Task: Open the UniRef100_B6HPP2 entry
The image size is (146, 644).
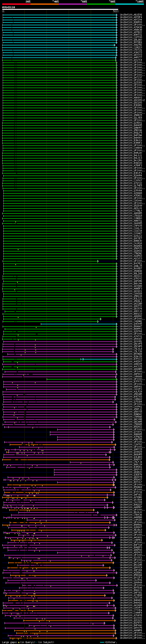Action: (x=131, y=329)
